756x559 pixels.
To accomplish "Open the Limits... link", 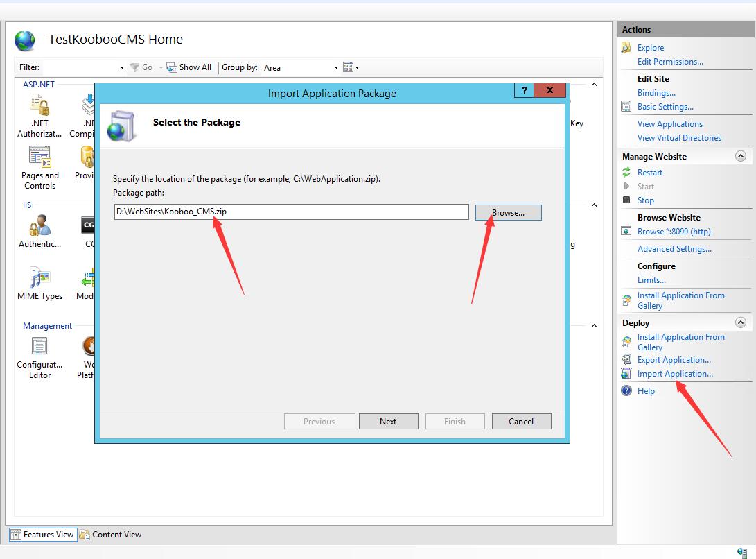I will click(x=651, y=280).
